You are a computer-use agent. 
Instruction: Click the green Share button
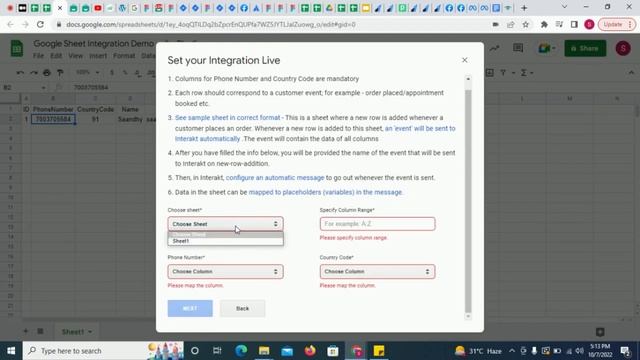tap(585, 48)
